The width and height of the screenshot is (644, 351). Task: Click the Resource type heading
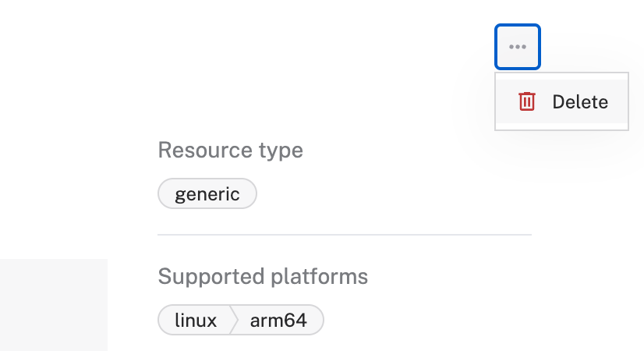point(230,150)
